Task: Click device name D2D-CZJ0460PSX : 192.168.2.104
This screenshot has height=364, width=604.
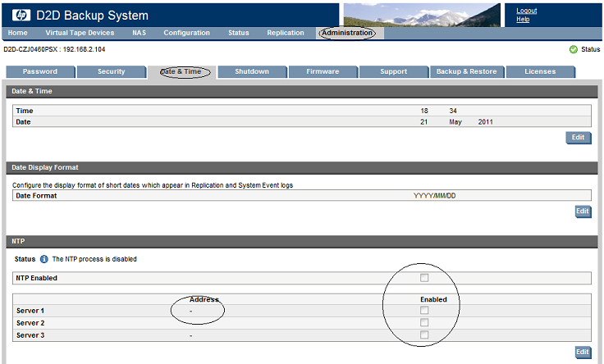Action: click(x=54, y=49)
